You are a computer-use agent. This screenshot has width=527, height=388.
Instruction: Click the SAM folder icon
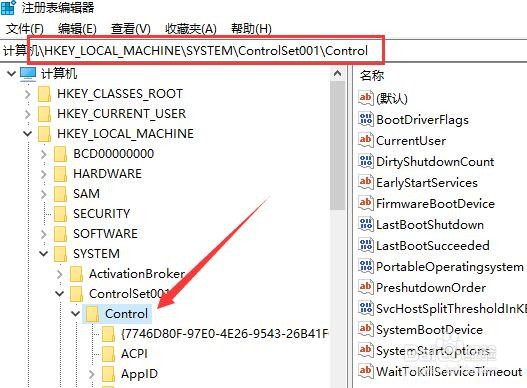tap(60, 194)
